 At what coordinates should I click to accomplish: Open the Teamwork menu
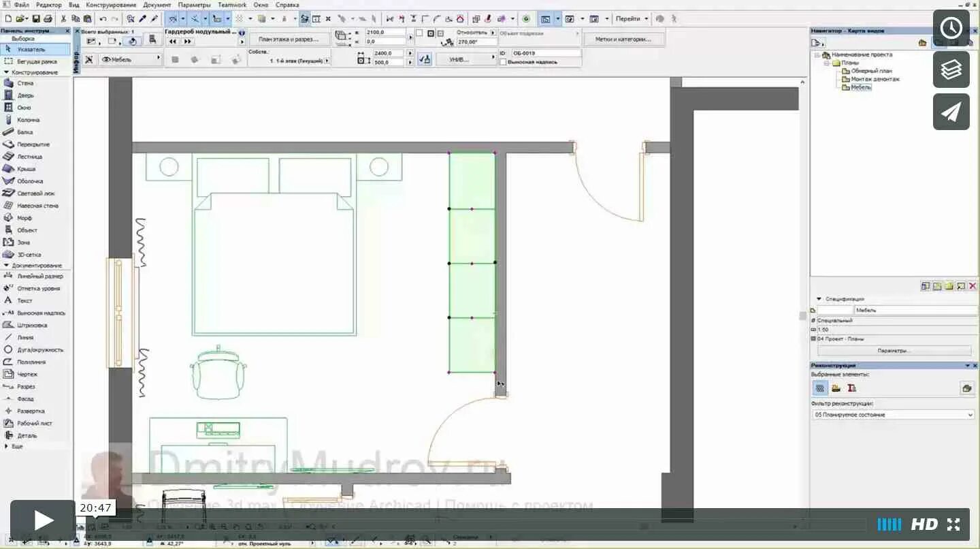(x=232, y=5)
